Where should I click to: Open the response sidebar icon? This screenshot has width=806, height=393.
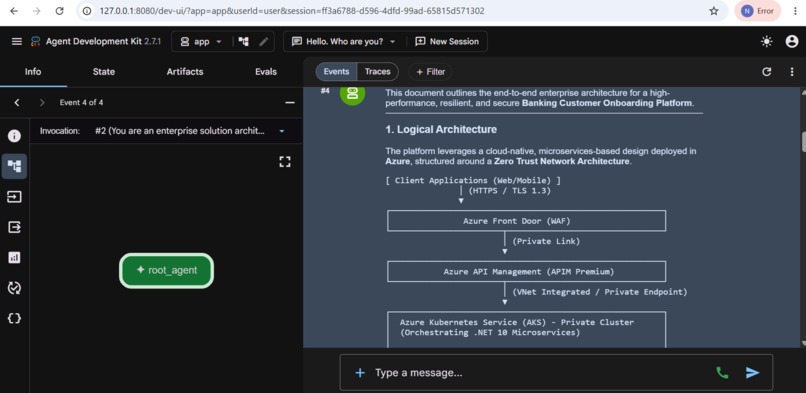14,227
